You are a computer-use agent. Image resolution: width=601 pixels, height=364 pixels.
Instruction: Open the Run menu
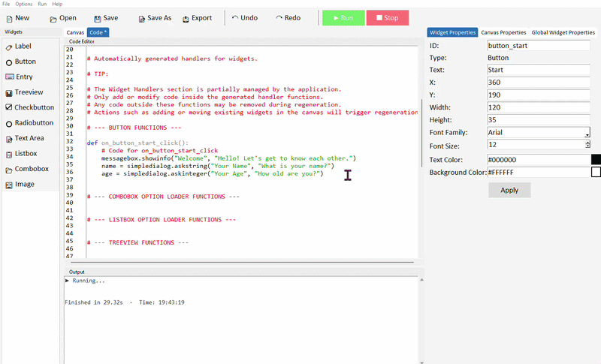pyautogui.click(x=42, y=4)
